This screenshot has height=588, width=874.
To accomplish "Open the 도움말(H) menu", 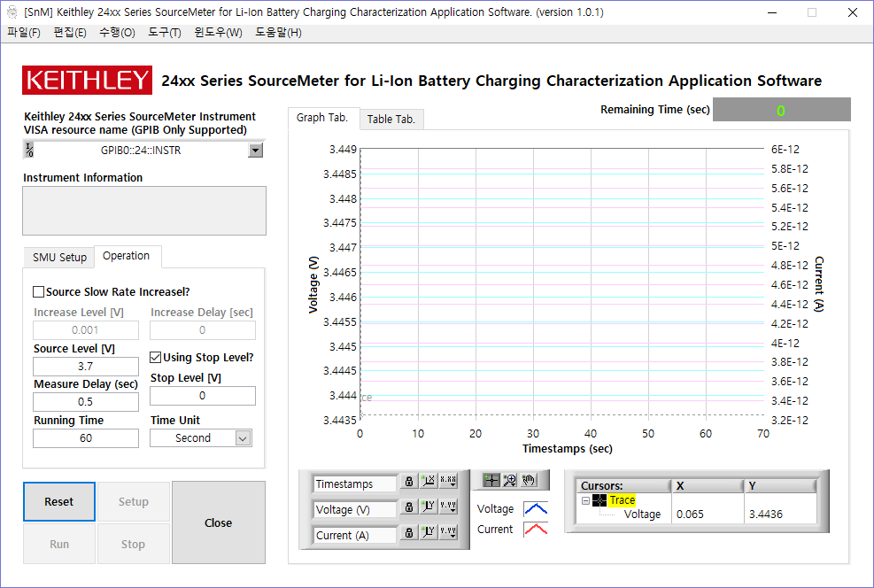I will point(278,33).
